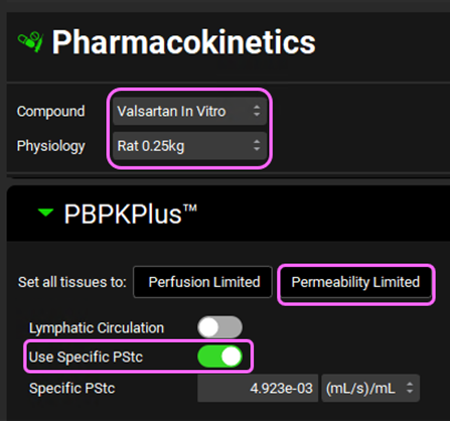This screenshot has height=421, width=450.
Task: Click the Use Specific PStc label
Action: coord(86,357)
